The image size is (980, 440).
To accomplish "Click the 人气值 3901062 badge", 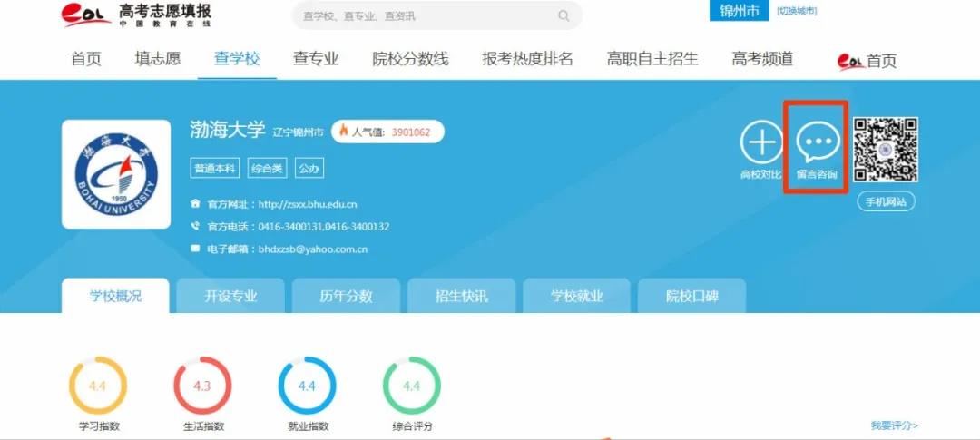I will point(387,132).
